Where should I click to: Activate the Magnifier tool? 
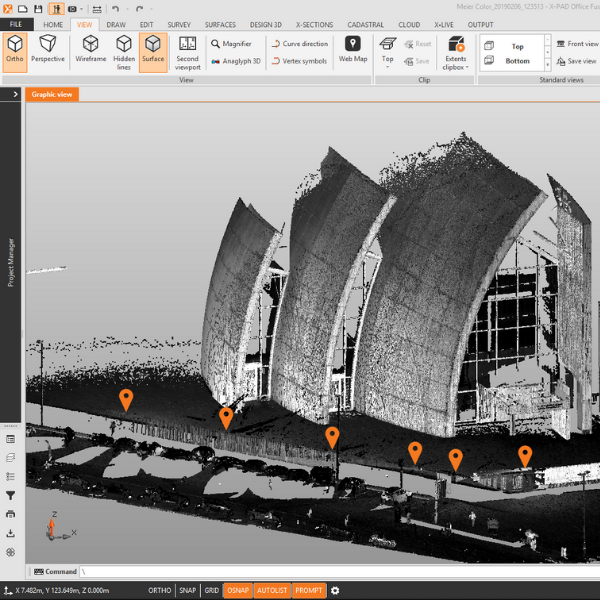(230, 44)
